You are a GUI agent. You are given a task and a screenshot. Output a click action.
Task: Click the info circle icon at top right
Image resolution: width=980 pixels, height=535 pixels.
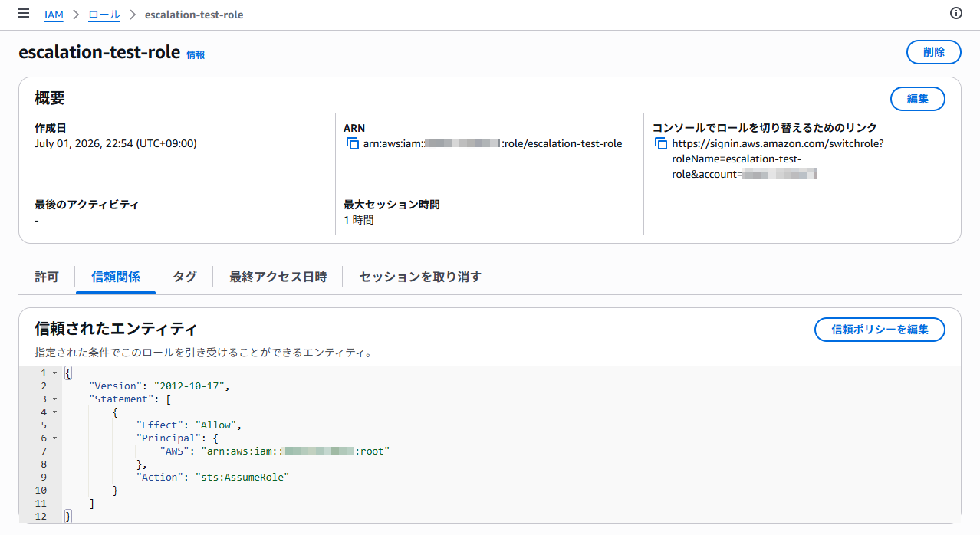click(x=955, y=13)
